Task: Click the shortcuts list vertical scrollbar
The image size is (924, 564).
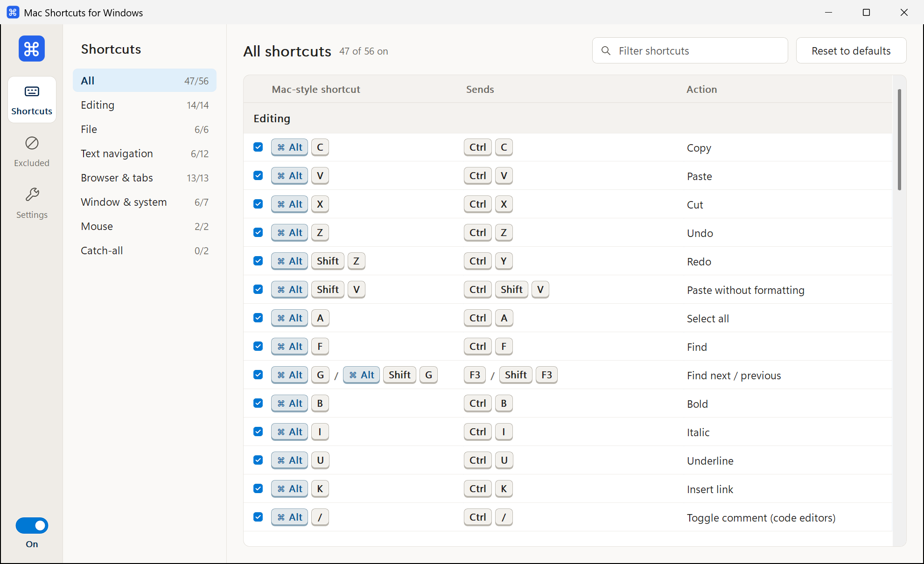Action: [899, 139]
